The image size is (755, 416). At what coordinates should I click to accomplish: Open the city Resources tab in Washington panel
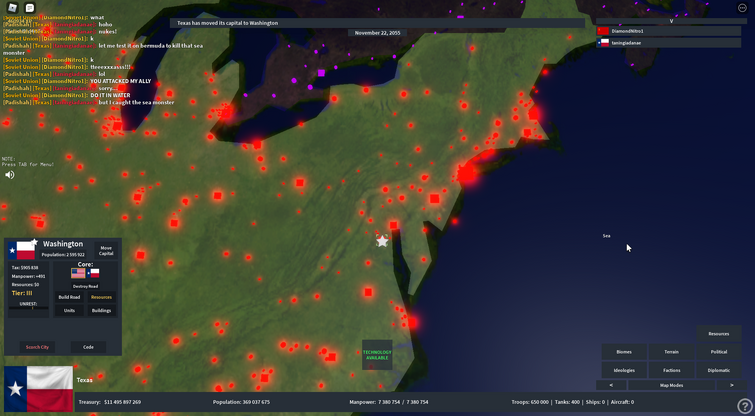pos(101,297)
